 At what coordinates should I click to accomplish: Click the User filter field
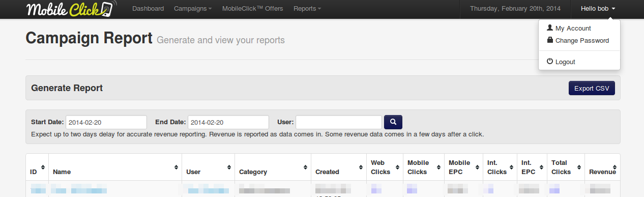pyautogui.click(x=339, y=122)
